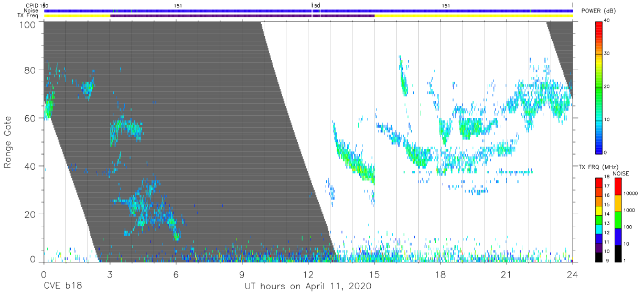
Task: Click the CPID row label
Action: (x=32, y=5)
